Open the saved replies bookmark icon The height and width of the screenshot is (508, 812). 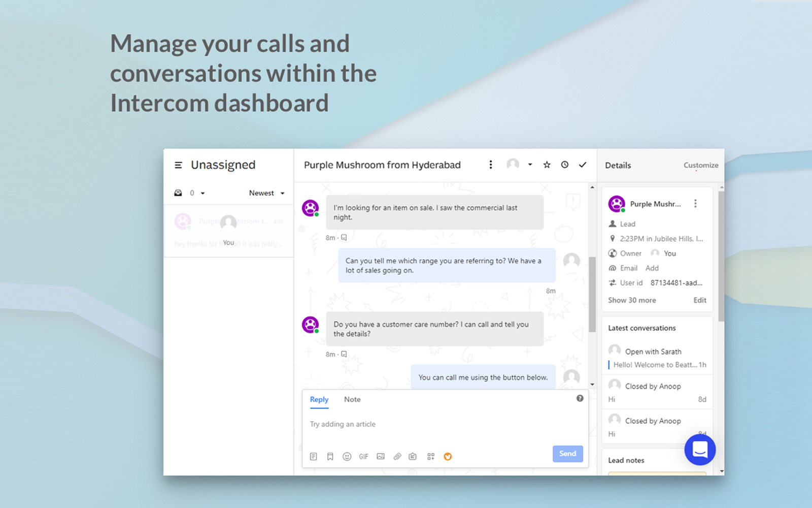pyautogui.click(x=330, y=456)
